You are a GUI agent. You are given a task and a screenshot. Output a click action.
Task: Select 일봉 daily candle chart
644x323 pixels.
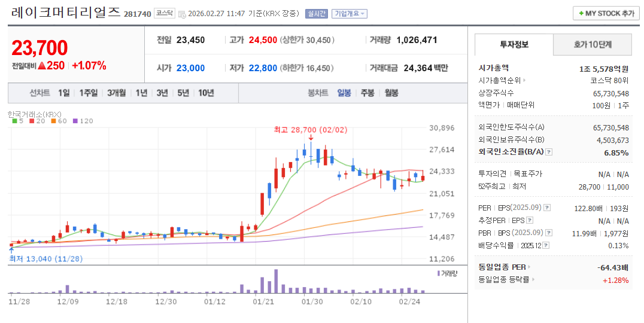point(344,93)
